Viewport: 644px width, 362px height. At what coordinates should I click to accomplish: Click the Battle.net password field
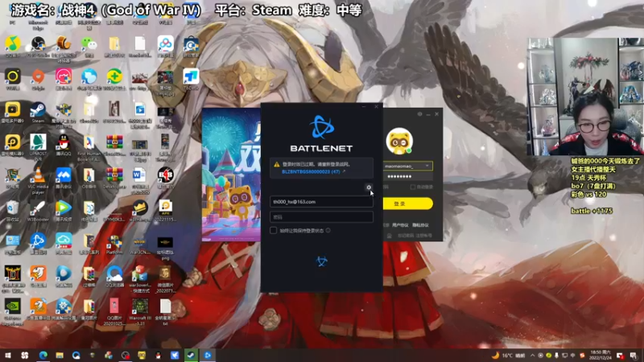[321, 216]
